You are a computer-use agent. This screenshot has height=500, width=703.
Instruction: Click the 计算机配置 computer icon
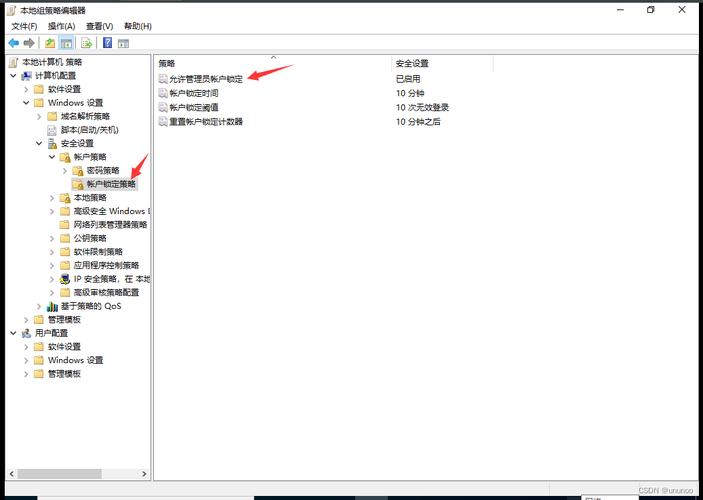(26, 76)
